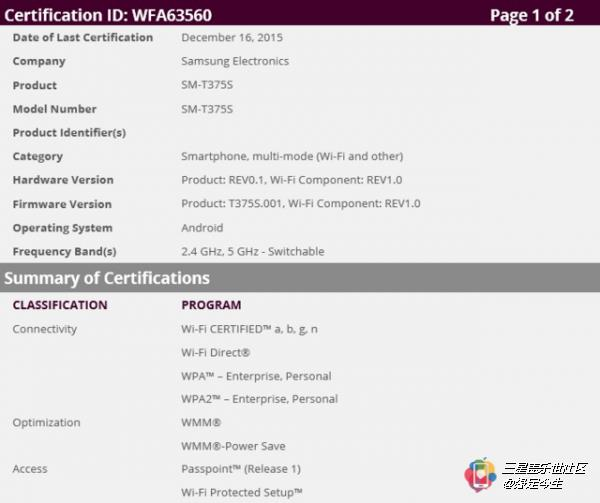Click the Product Identifier(s) label
Image resolution: width=600 pixels, height=503 pixels.
coord(69,132)
